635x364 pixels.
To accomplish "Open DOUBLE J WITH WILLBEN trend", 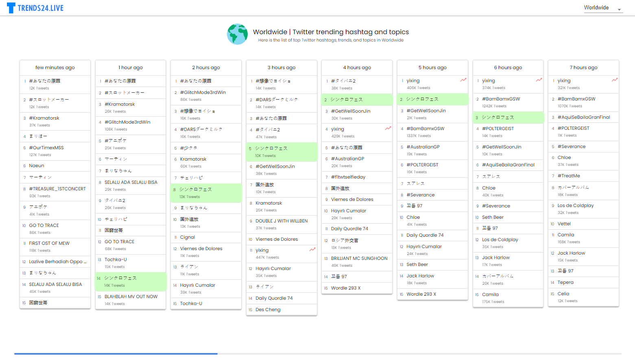I will (281, 221).
